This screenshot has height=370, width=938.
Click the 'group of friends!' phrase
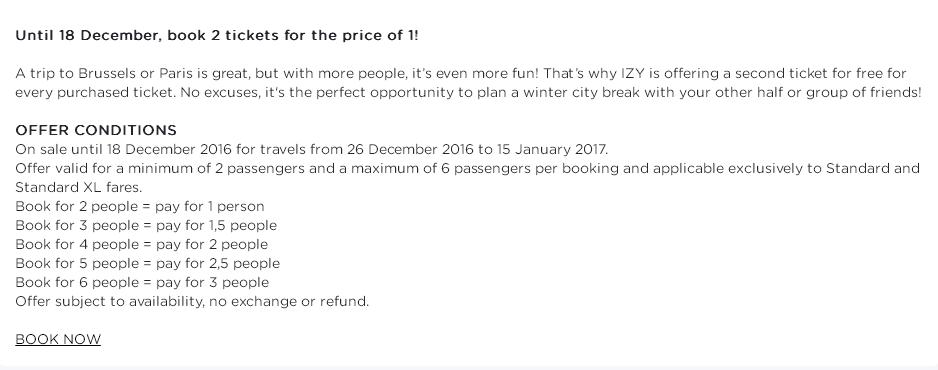click(x=863, y=93)
